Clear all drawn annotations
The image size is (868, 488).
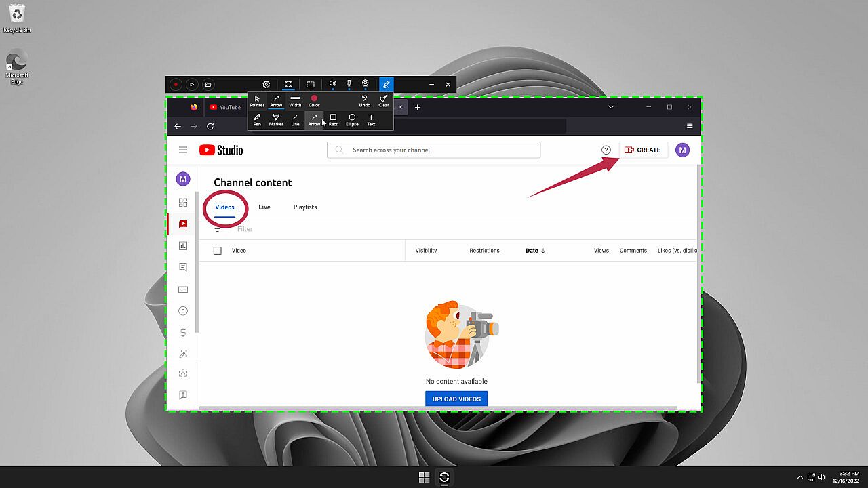coord(384,101)
